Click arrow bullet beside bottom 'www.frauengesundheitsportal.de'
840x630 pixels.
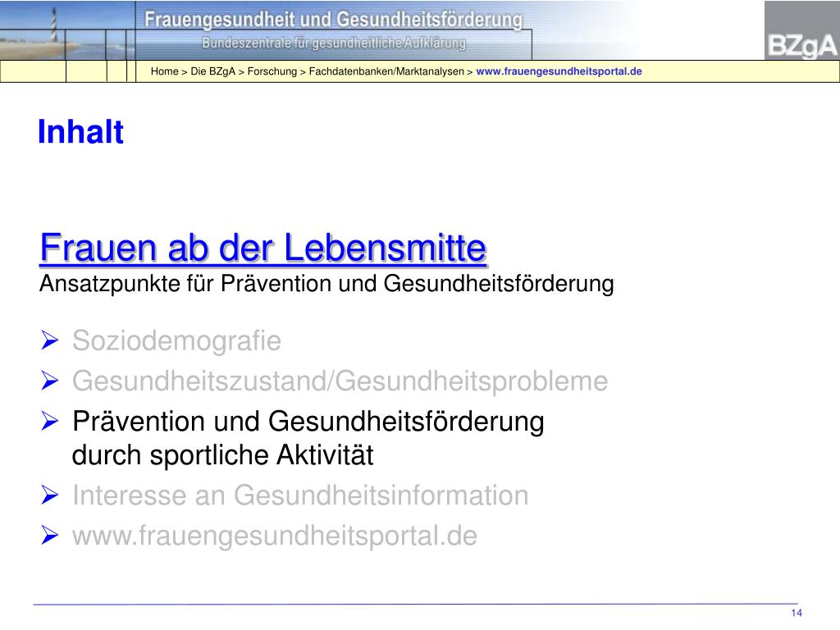point(49,535)
